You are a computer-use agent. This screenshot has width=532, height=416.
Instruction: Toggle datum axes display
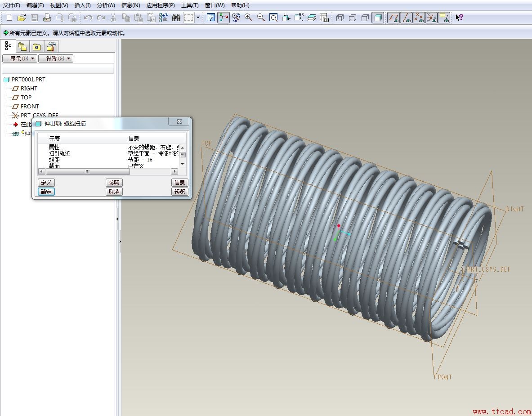tap(406, 18)
